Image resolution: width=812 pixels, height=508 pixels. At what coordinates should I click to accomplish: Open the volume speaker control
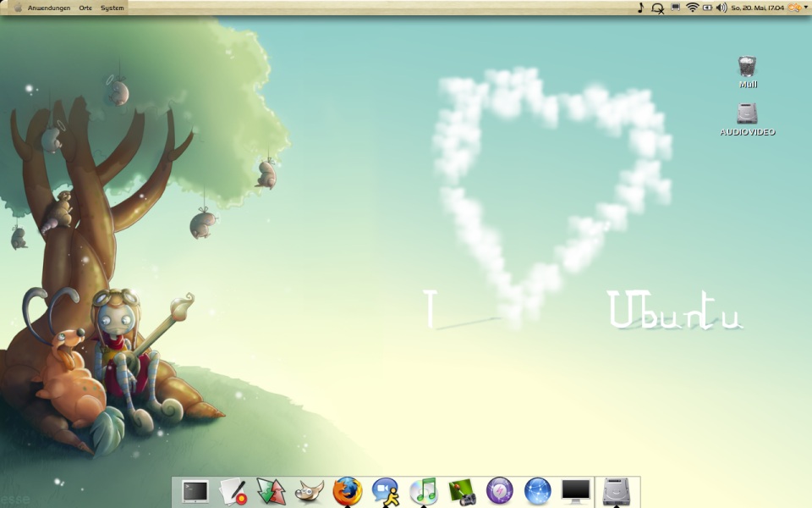(x=721, y=8)
